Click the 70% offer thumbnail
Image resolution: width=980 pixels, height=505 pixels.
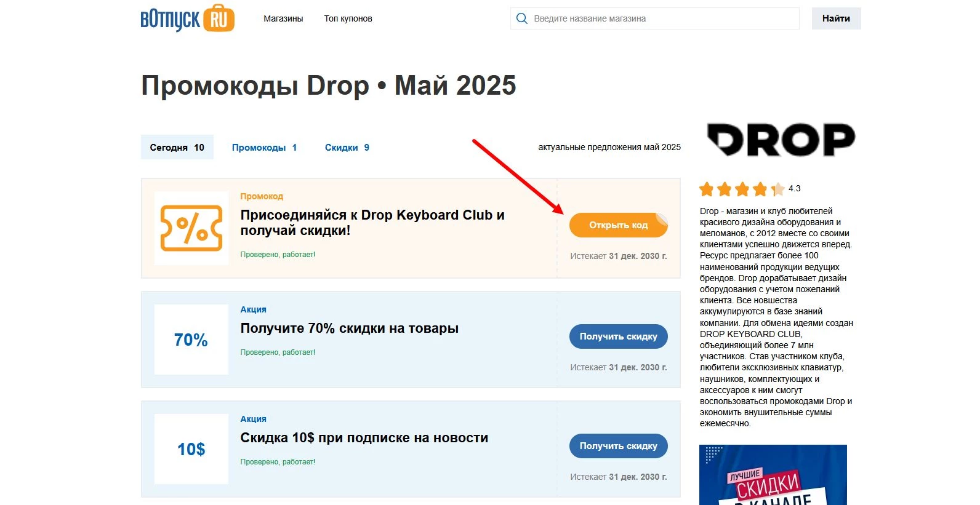click(191, 340)
